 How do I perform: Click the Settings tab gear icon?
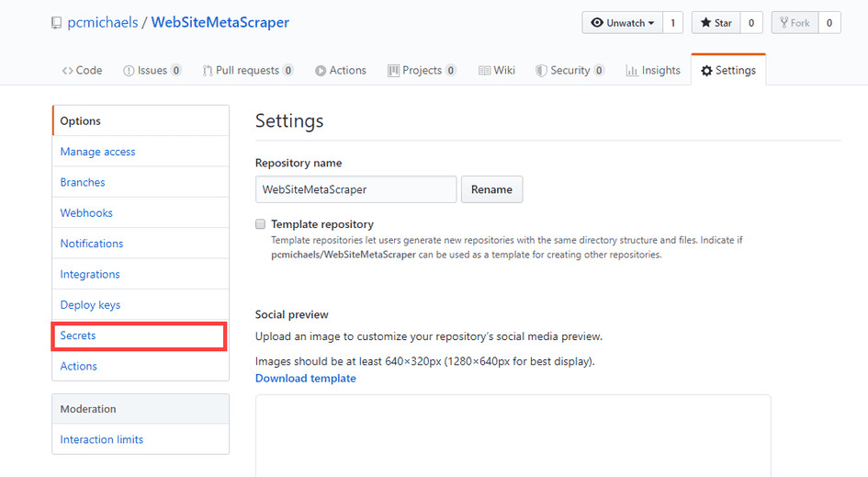pyautogui.click(x=706, y=71)
